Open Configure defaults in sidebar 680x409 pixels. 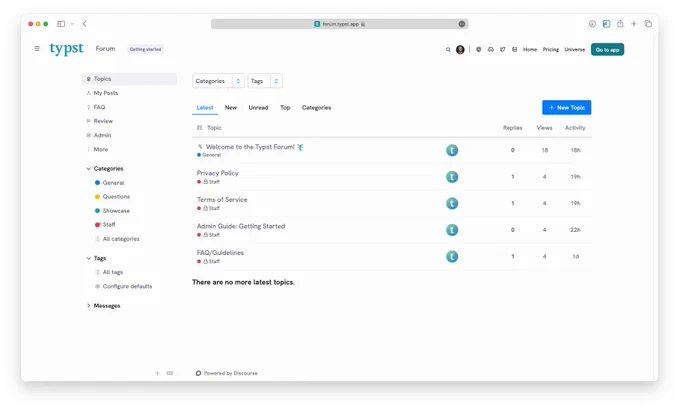coord(124,286)
